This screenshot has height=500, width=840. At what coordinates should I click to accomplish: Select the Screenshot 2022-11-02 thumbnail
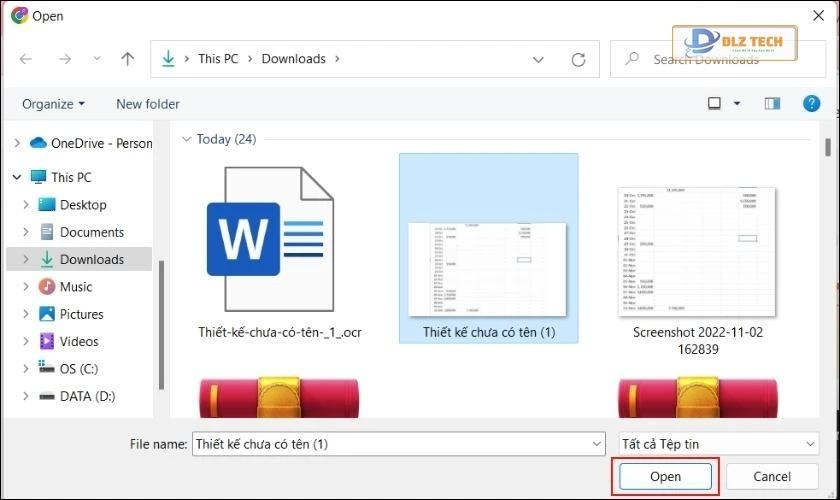click(697, 250)
